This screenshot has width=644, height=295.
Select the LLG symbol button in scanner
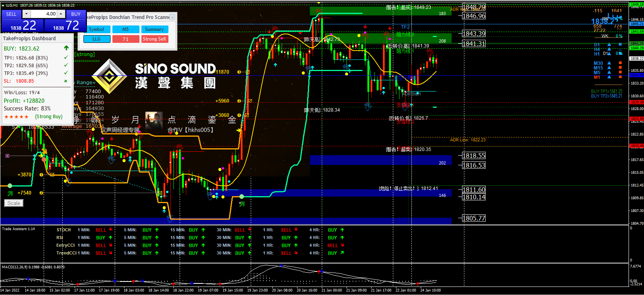click(97, 39)
